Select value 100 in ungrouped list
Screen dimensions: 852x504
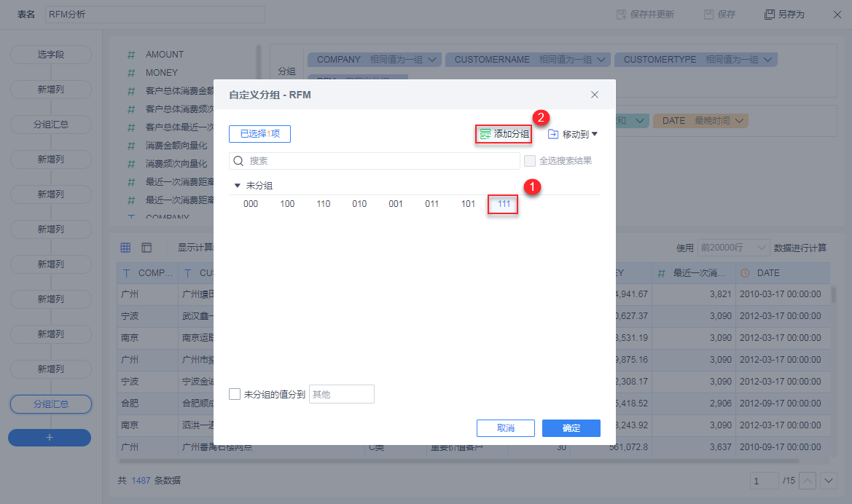[287, 204]
